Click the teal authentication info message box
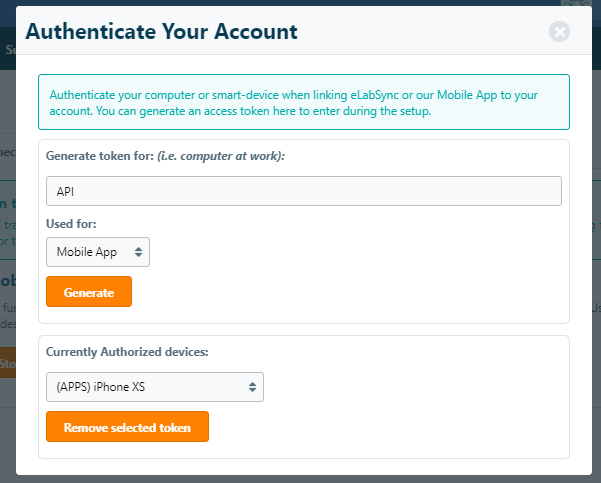The height and width of the screenshot is (483, 601). [x=304, y=102]
